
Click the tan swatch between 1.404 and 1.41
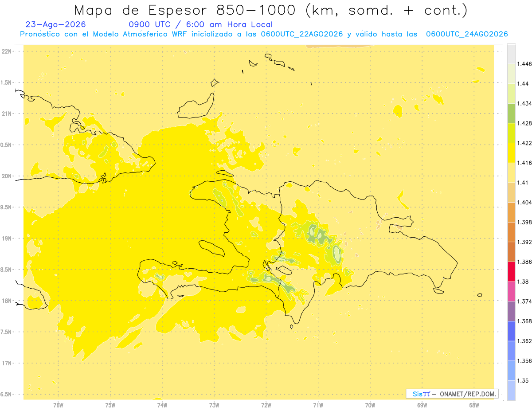tap(511, 192)
